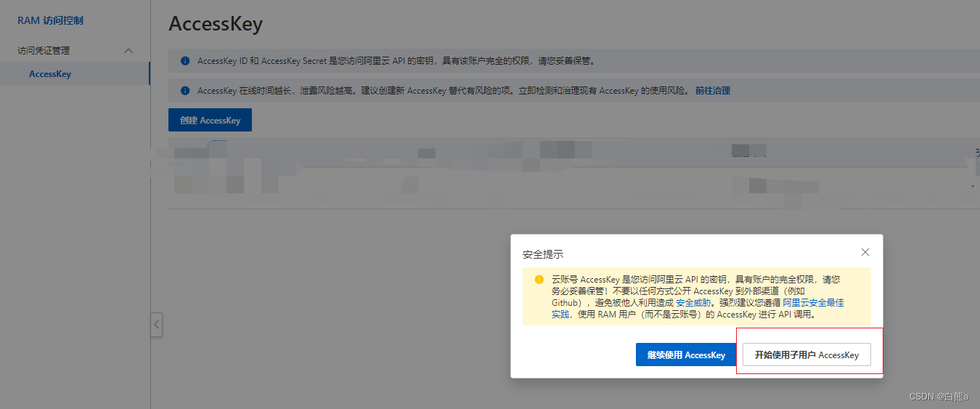980x409 pixels.
Task: Collapse the 访问凭证管理 section chevron
Action: click(128, 51)
